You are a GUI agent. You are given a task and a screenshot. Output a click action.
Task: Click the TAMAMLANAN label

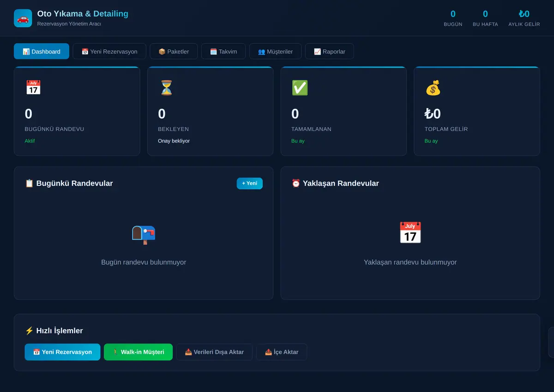pyautogui.click(x=311, y=129)
